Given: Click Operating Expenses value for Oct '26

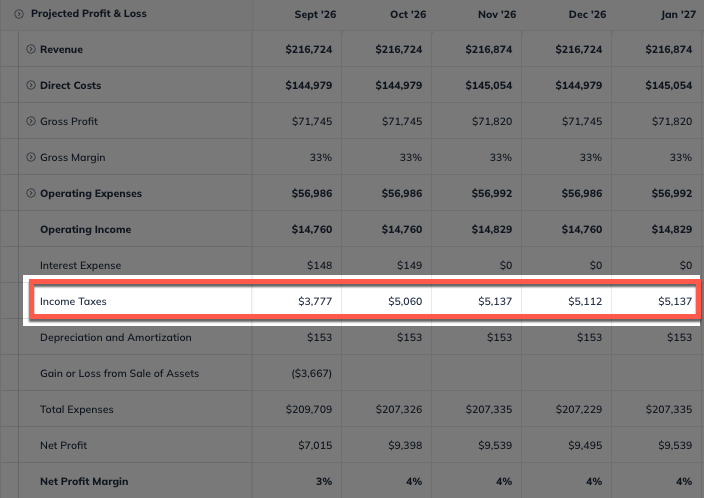Looking at the screenshot, I should coord(402,194).
